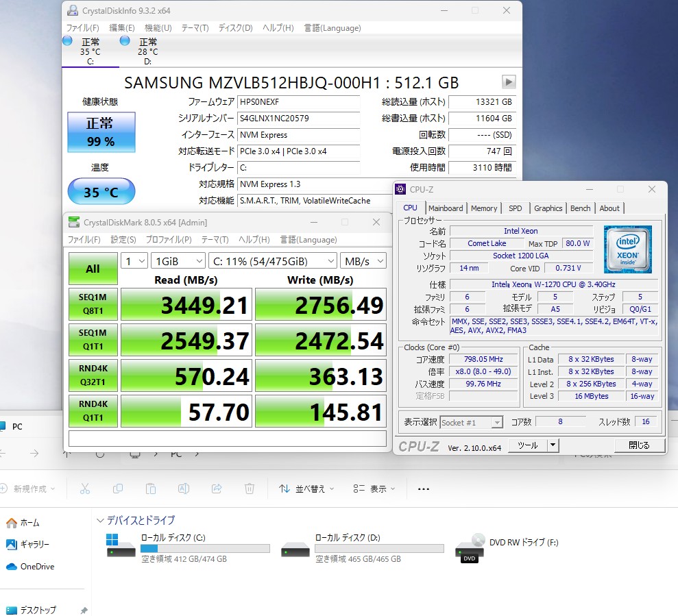Screen dimensions: 678x616
Task: Click the D: drive blue status circle
Action: click(125, 40)
